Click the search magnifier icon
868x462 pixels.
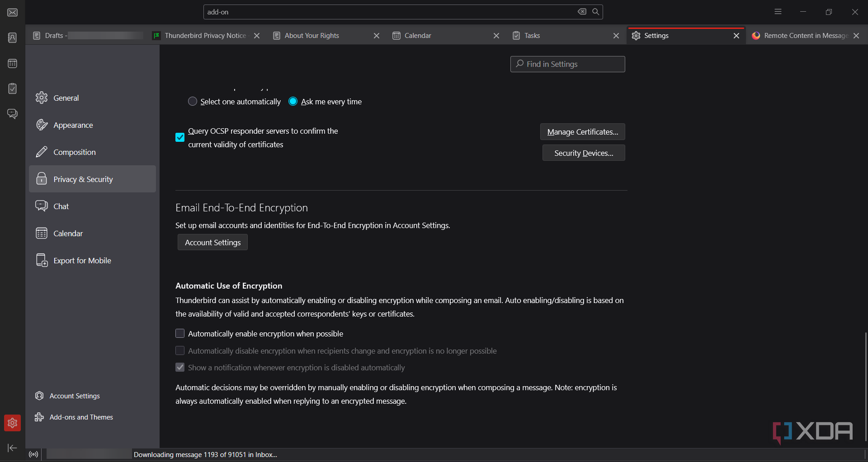coord(596,12)
